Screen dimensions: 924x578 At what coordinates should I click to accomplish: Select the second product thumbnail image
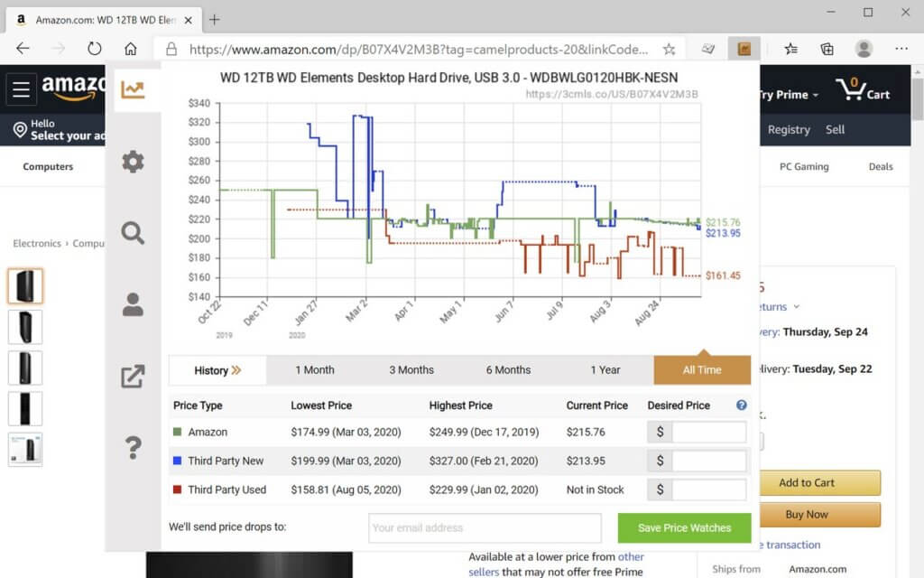click(25, 327)
